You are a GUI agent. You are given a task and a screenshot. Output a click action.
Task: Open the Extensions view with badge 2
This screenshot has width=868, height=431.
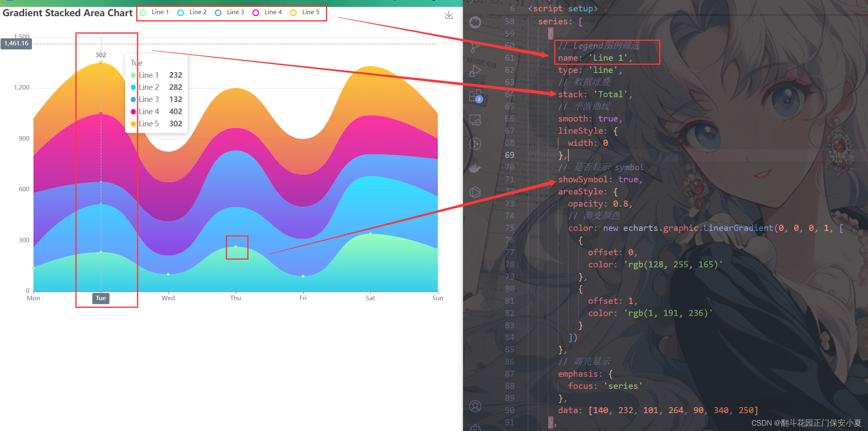tap(476, 96)
